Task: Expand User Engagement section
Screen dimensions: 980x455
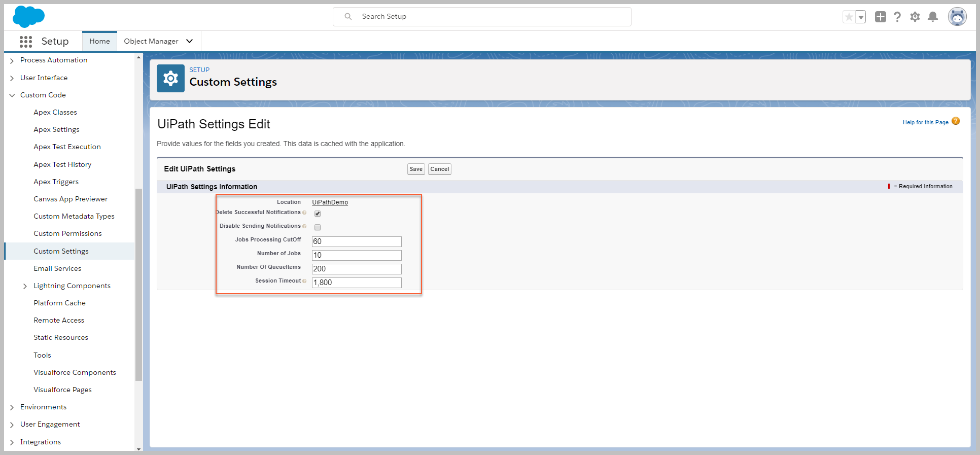Action: click(x=12, y=425)
